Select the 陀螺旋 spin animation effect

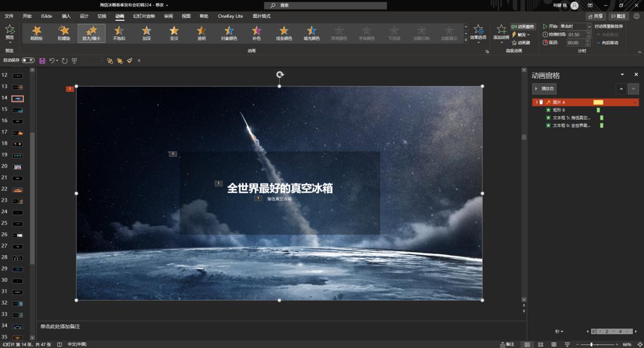tap(64, 33)
